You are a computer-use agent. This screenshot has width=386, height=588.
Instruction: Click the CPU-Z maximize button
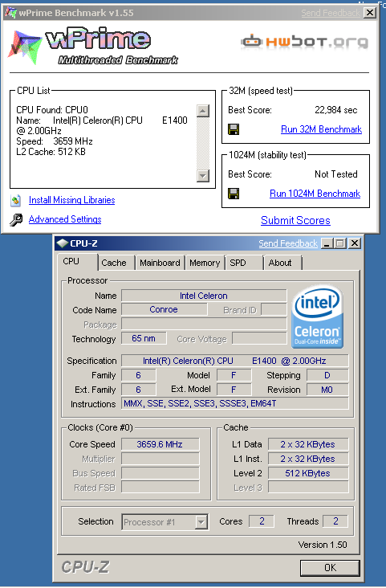340,243
